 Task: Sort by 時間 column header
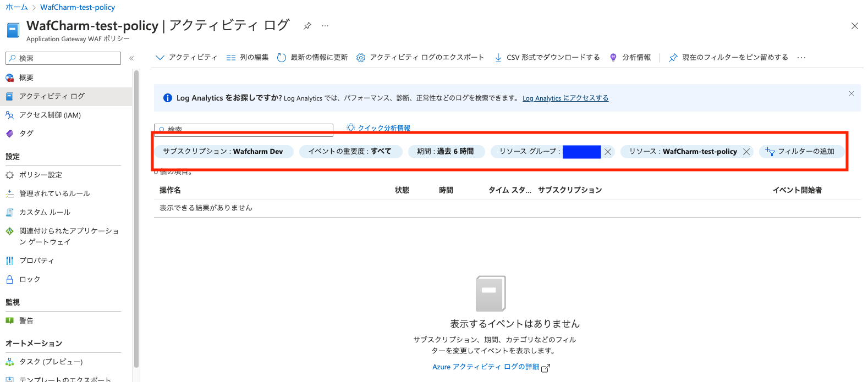(x=446, y=190)
